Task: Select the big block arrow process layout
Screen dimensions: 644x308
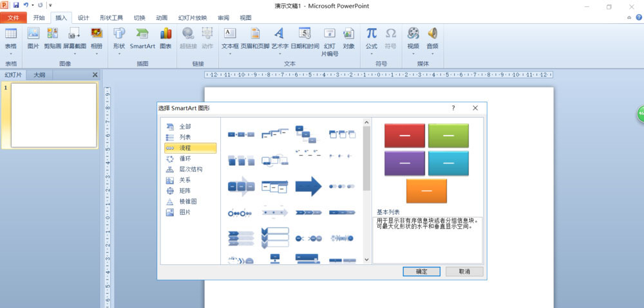Action: tap(308, 186)
